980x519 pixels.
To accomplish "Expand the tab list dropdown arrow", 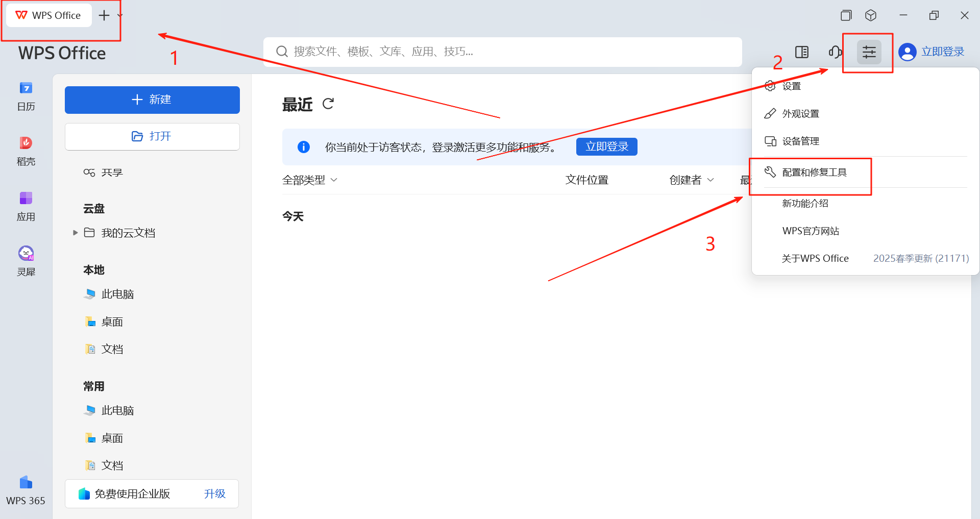I will 120,15.
